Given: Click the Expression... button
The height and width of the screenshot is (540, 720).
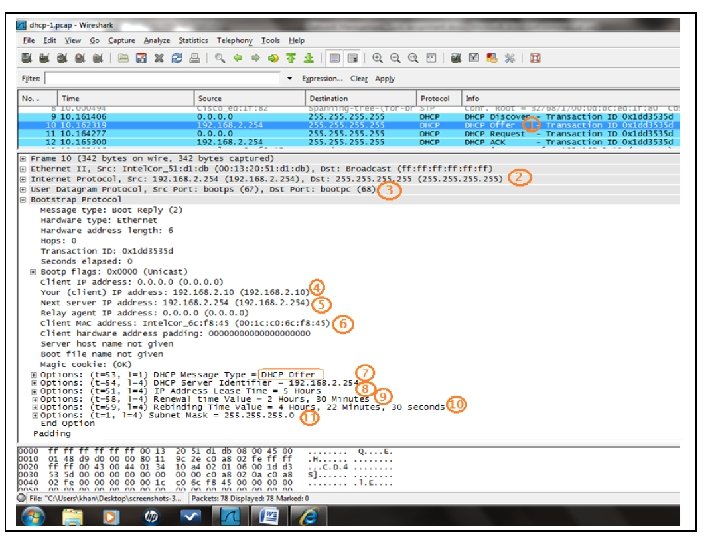Looking at the screenshot, I should pos(322,79).
